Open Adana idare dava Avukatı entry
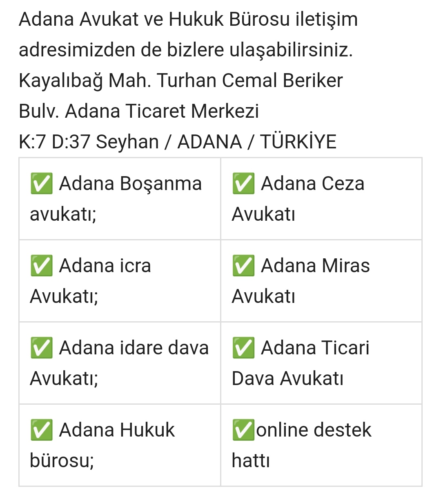 pyautogui.click(x=119, y=363)
